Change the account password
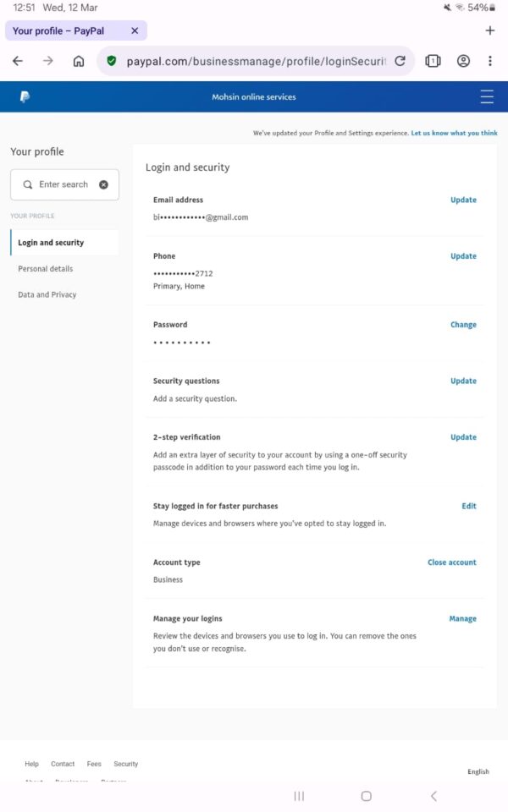This screenshot has height=812, width=508. click(x=463, y=325)
